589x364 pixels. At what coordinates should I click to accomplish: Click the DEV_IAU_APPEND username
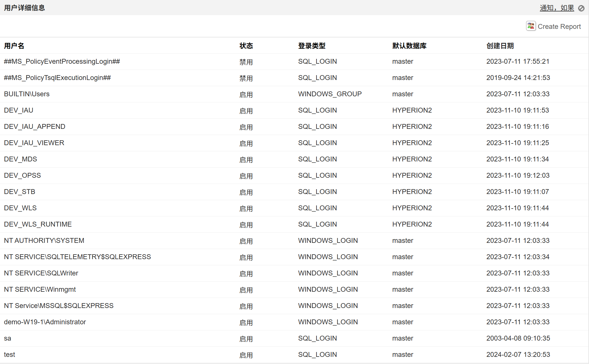(x=35, y=127)
